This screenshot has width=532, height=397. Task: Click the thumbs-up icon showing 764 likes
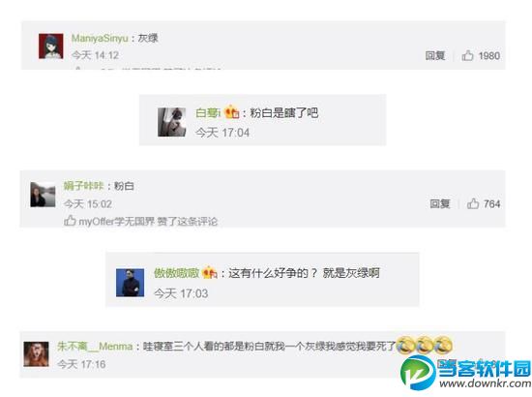(x=473, y=203)
